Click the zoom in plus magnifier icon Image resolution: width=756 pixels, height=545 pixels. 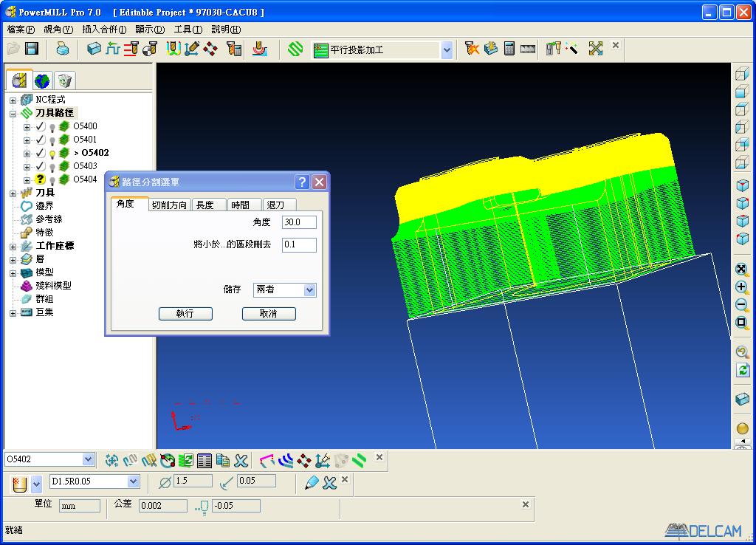click(x=743, y=287)
